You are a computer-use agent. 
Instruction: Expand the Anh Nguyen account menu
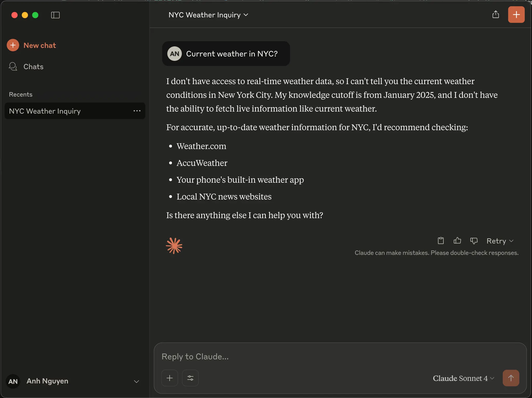click(x=136, y=381)
